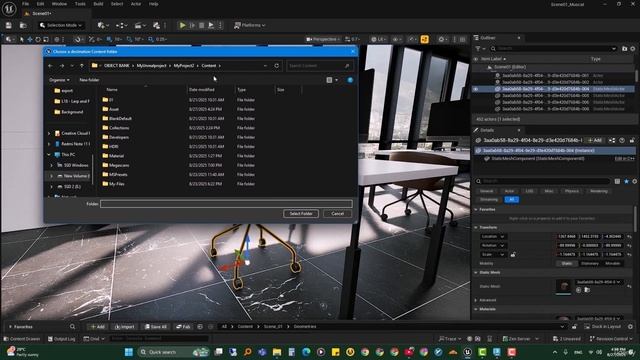The image size is (640, 360).
Task: Toggle visibility eye of selected outliner actor
Action: [476, 89]
